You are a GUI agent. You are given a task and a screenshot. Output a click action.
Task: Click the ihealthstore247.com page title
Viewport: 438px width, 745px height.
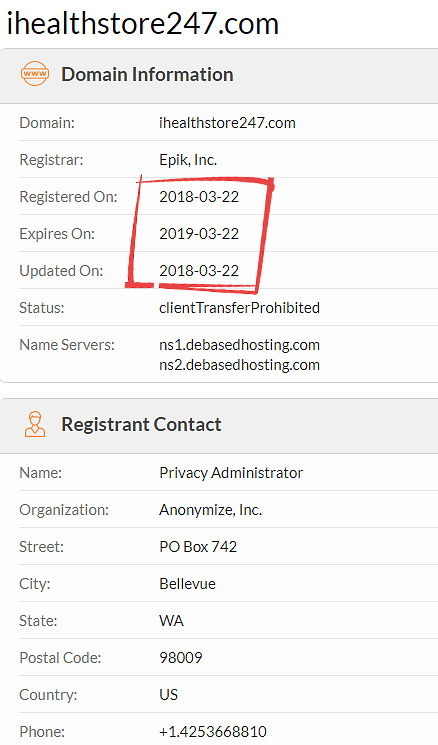tap(143, 23)
